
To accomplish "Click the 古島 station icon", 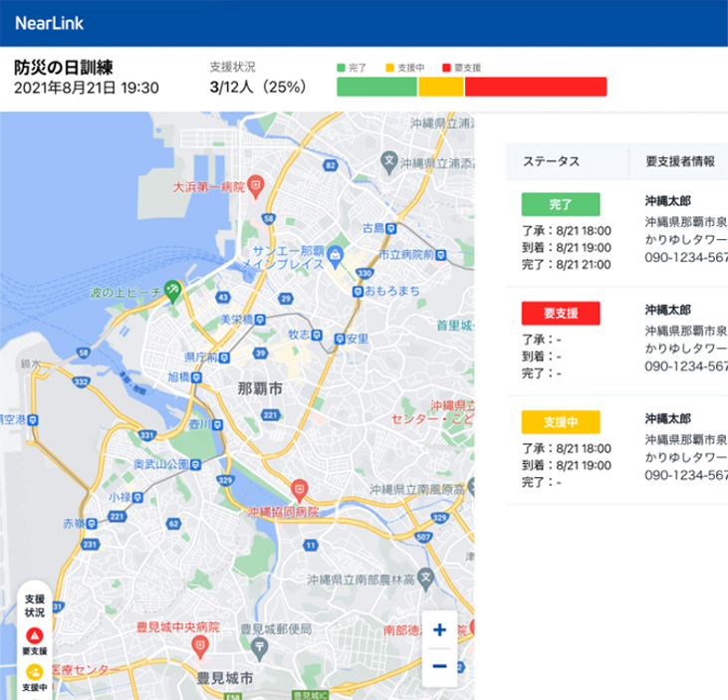I will click(x=391, y=228).
